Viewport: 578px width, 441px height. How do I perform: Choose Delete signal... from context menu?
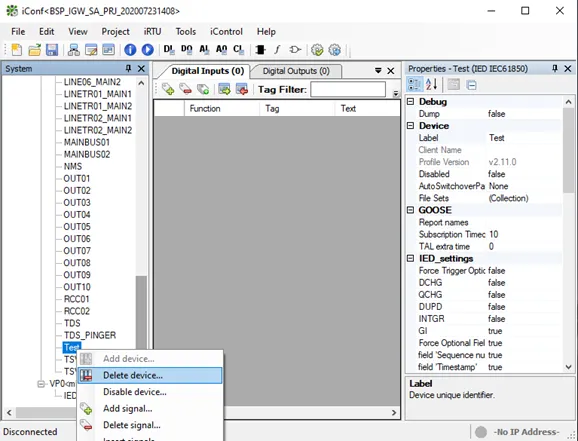click(x=150, y=425)
